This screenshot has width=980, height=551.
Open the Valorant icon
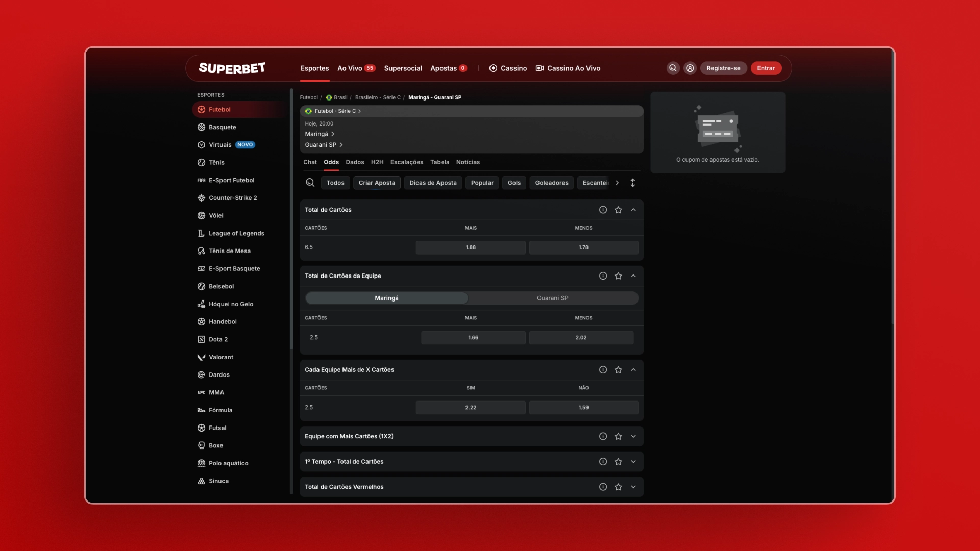tap(201, 357)
